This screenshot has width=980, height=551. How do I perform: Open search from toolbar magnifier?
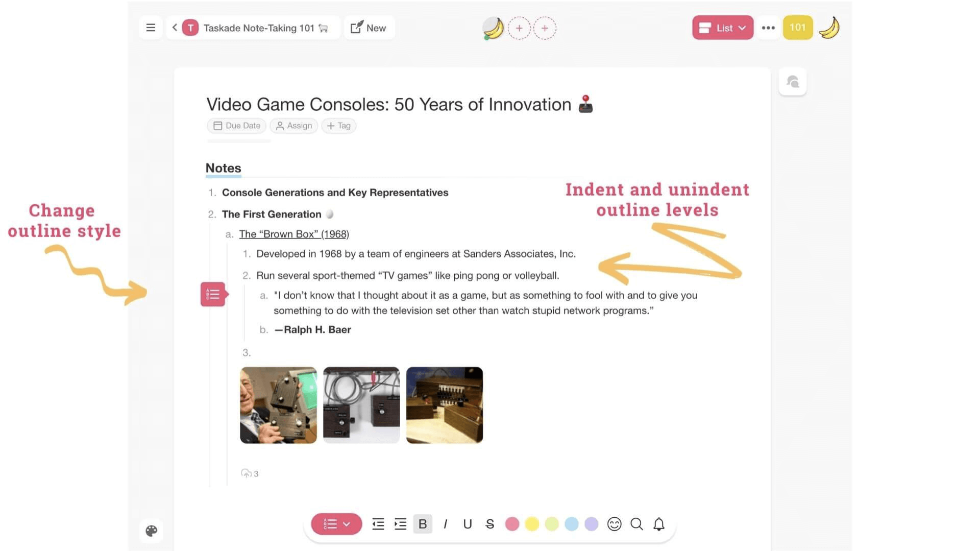pyautogui.click(x=636, y=524)
